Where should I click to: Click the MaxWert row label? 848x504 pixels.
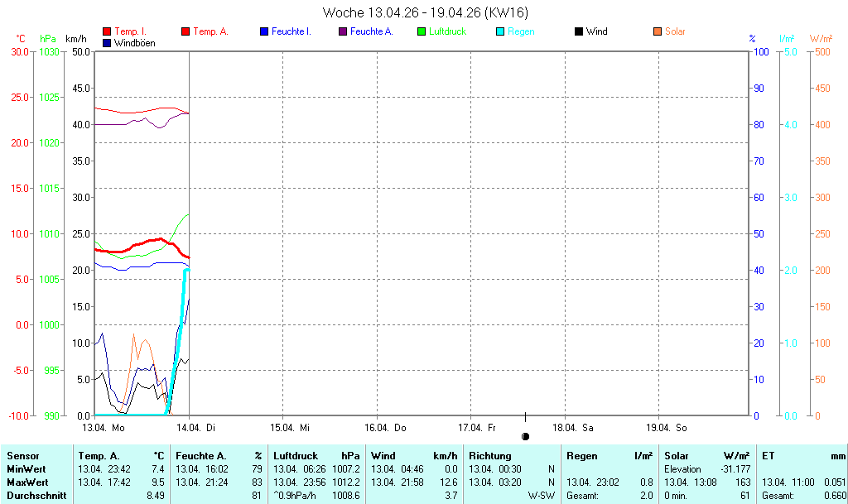point(28,482)
